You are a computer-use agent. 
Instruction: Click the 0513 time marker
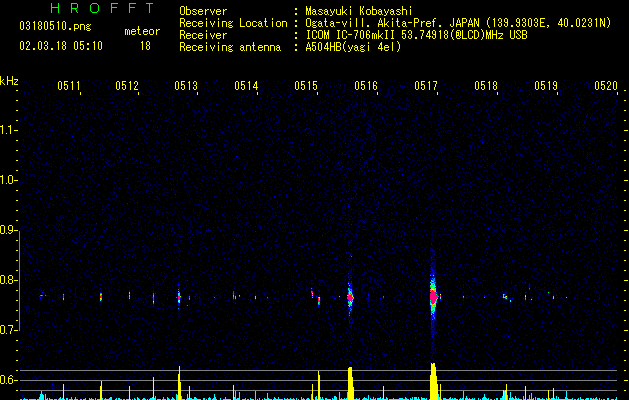[x=186, y=86]
